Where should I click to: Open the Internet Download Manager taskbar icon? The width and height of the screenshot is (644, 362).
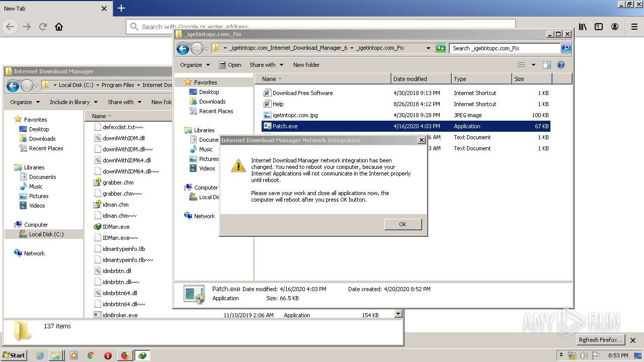(142, 355)
